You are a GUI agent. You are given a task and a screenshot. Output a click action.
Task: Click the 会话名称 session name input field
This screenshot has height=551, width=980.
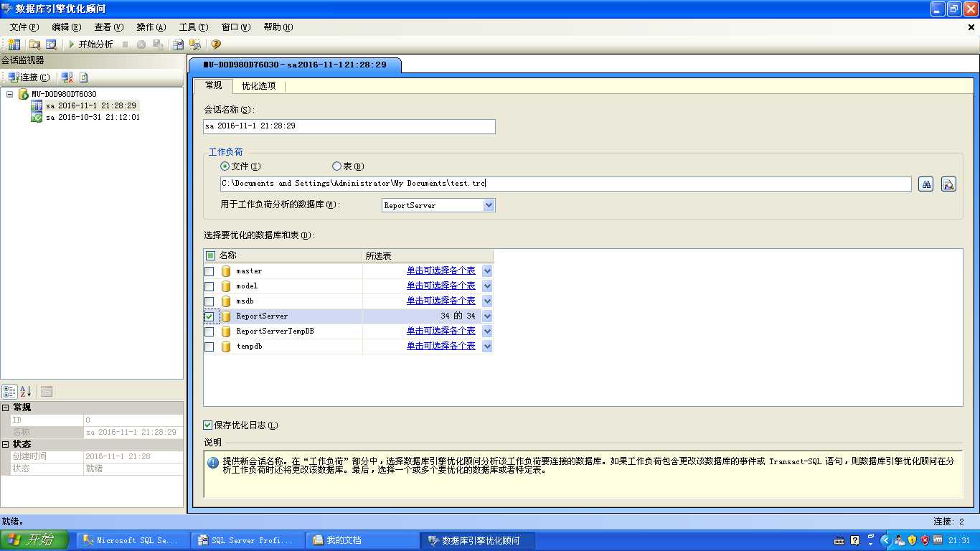[x=349, y=126]
